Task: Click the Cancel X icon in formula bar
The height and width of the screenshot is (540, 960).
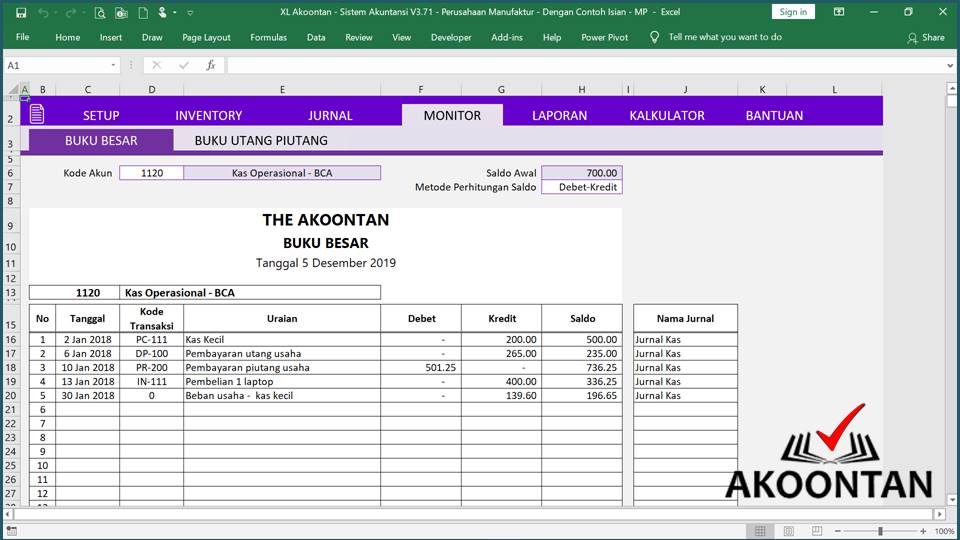Action: tap(156, 65)
